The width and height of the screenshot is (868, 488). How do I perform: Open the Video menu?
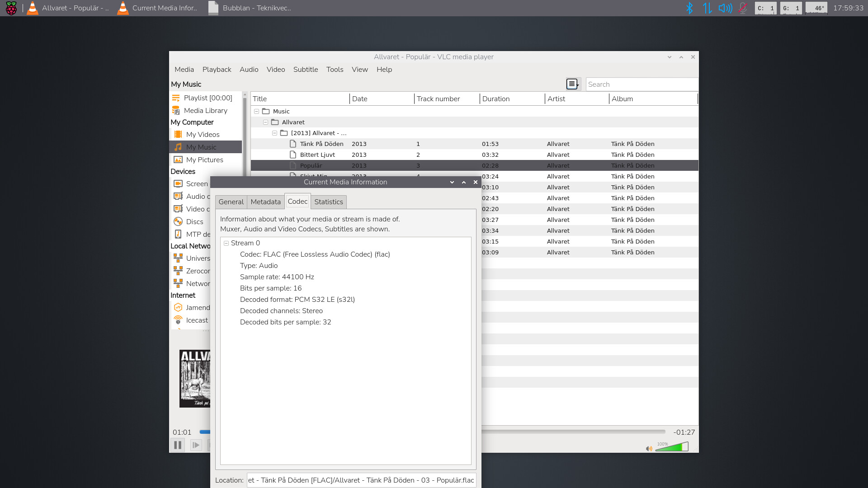(x=276, y=70)
